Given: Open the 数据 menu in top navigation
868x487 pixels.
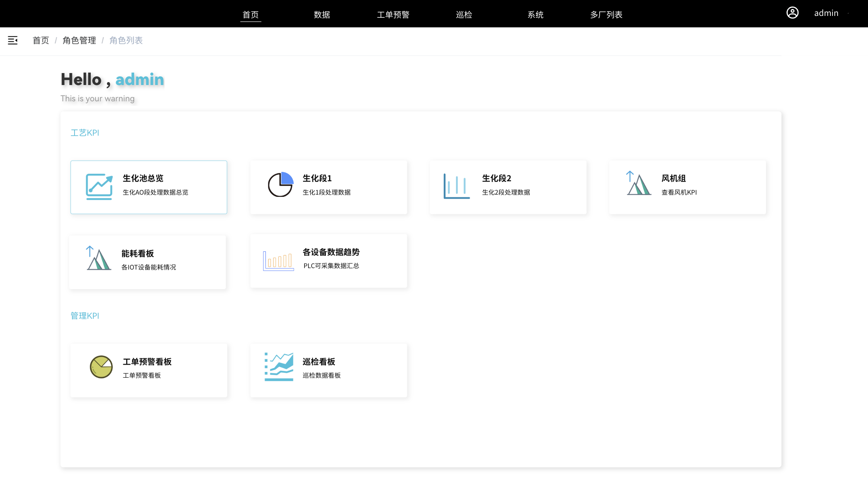Looking at the screenshot, I should coord(322,14).
